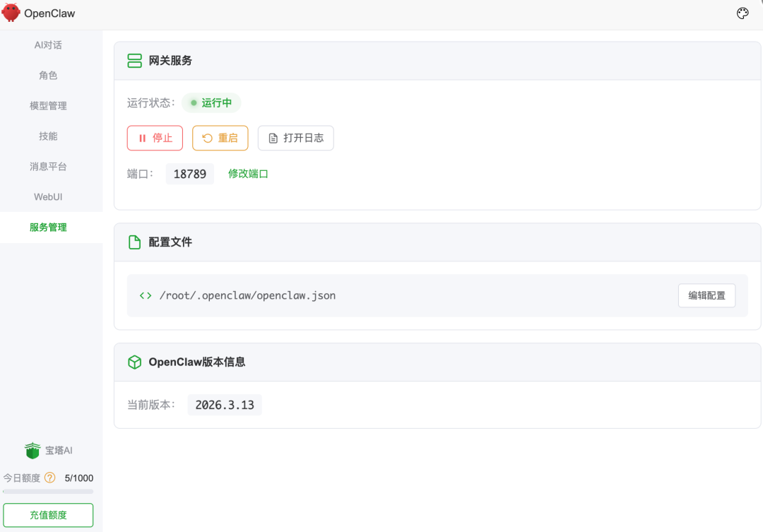The height and width of the screenshot is (532, 763).
Task: Open the WebUI section
Action: pos(48,196)
